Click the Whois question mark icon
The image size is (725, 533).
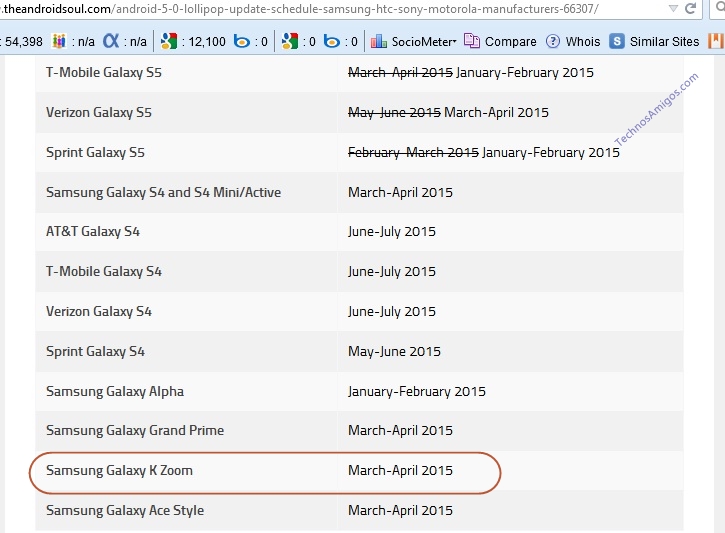553,41
